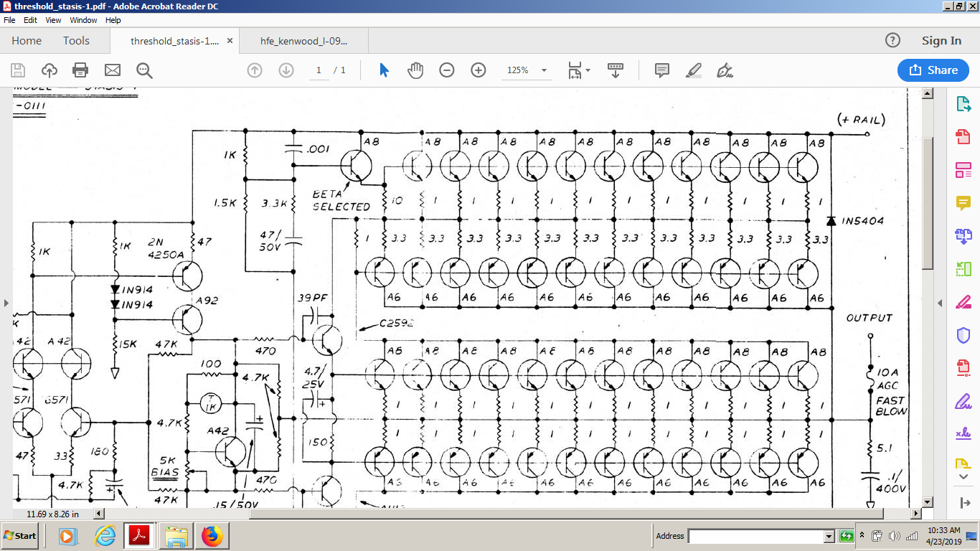
Task: Click the email envelope icon
Action: [x=113, y=70]
